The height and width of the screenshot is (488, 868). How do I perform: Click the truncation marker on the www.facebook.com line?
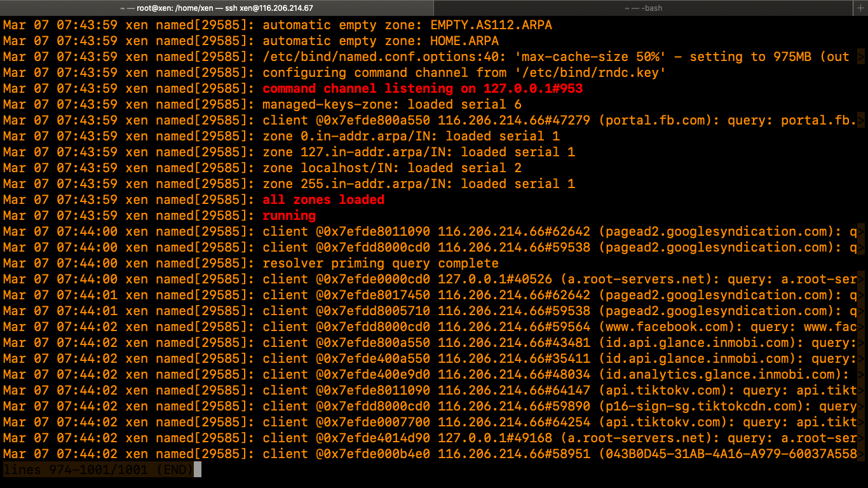point(861,327)
